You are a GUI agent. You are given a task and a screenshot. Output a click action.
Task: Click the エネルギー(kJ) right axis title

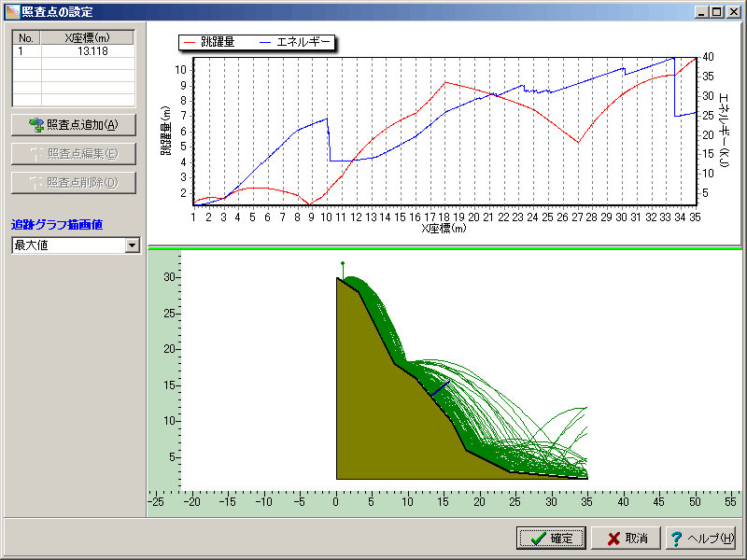point(723,131)
